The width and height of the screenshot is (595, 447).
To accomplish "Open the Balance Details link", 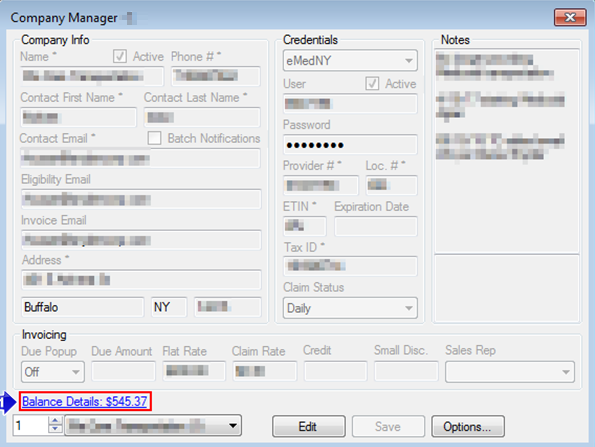I will coord(85,401).
